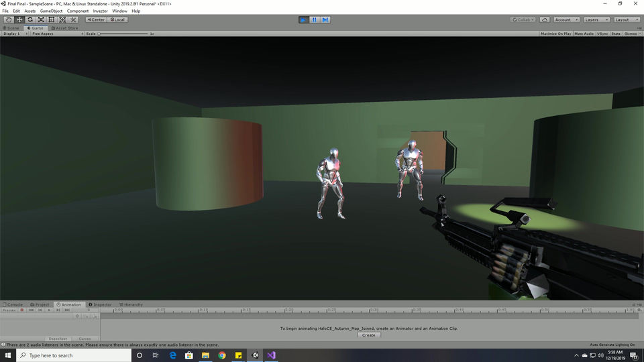Switch to Curves view
This screenshot has height=362, width=644.
[85, 339]
